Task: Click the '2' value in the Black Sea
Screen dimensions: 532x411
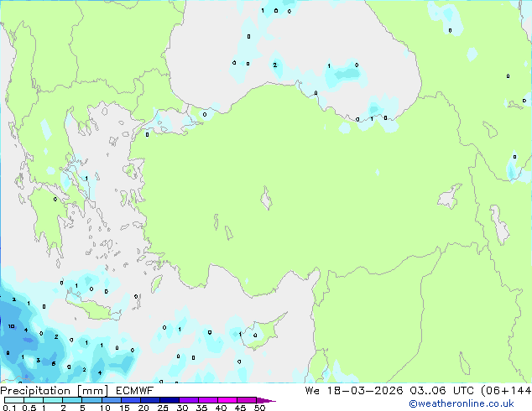Action: [x=275, y=65]
